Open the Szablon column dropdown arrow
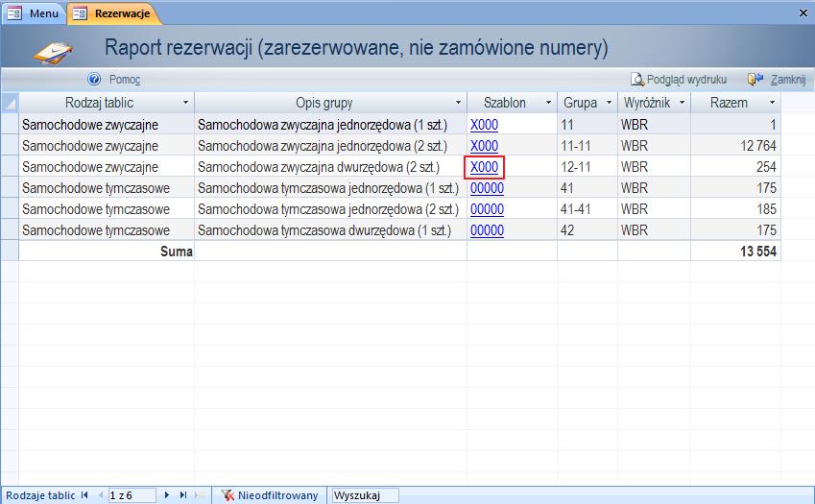The width and height of the screenshot is (815, 504). pos(548,103)
